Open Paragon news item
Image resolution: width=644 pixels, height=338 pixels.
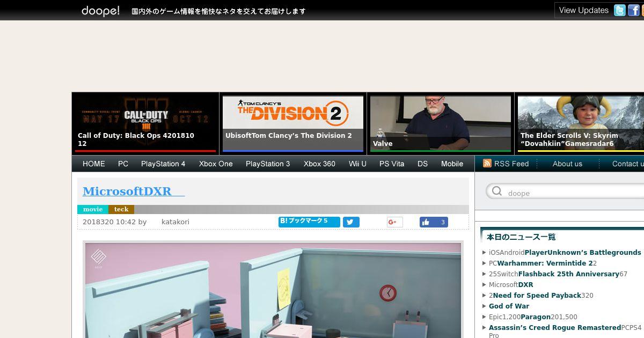coord(533,317)
